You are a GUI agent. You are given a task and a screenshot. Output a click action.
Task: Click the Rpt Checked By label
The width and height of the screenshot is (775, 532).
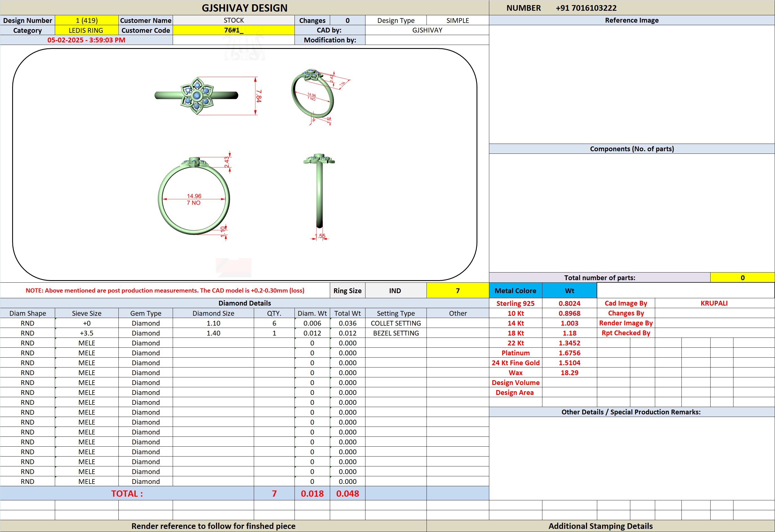coord(626,333)
